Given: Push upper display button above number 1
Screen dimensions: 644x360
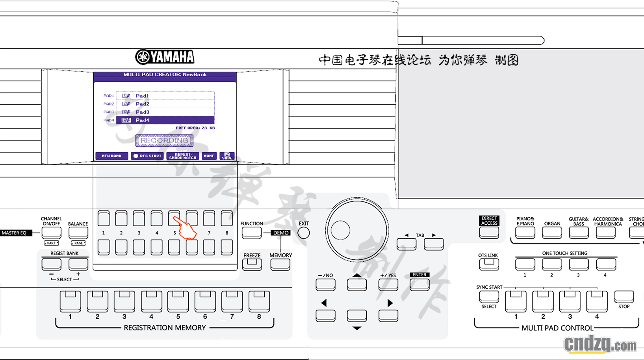Looking at the screenshot, I should 104,218.
